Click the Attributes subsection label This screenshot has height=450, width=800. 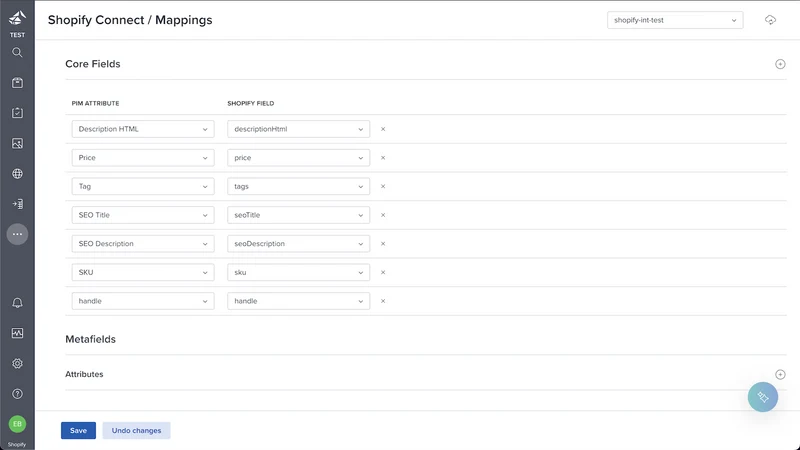click(x=84, y=374)
